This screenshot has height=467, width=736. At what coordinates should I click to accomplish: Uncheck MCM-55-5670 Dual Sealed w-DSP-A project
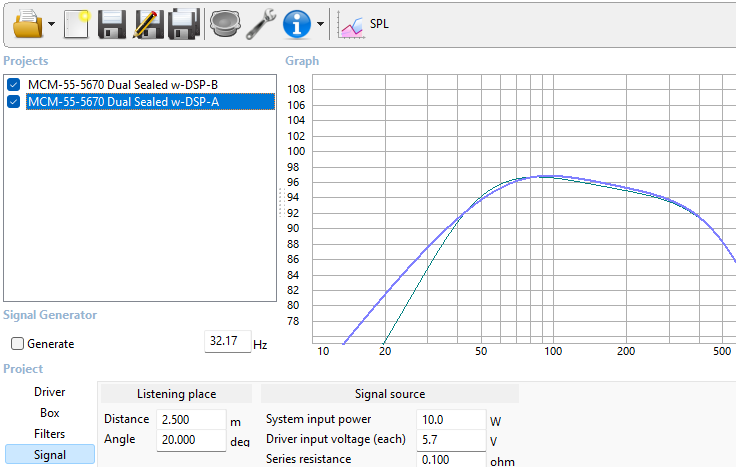point(14,101)
